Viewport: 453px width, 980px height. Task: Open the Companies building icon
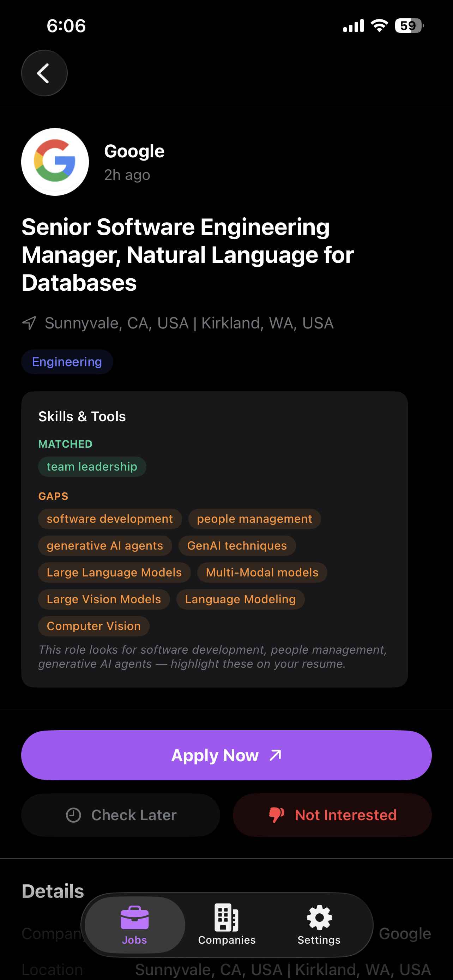click(226, 918)
